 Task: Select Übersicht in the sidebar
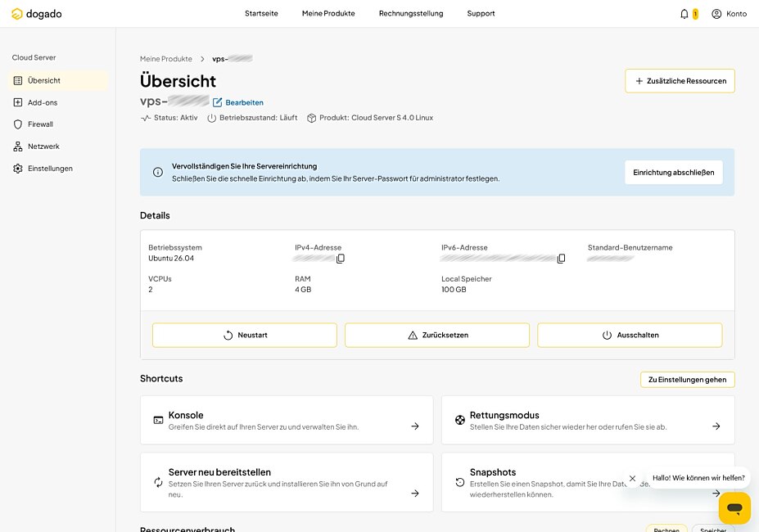pyautogui.click(x=58, y=80)
